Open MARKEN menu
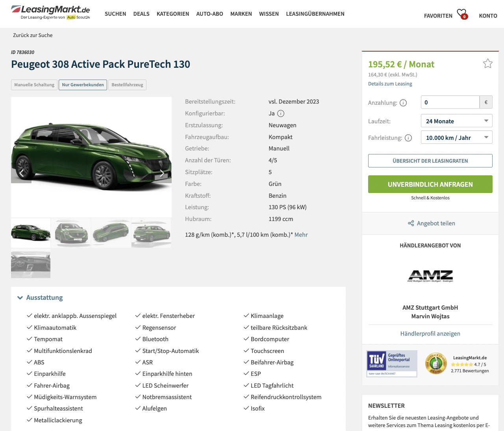Viewport: 504px width, 431px height. [x=241, y=14]
